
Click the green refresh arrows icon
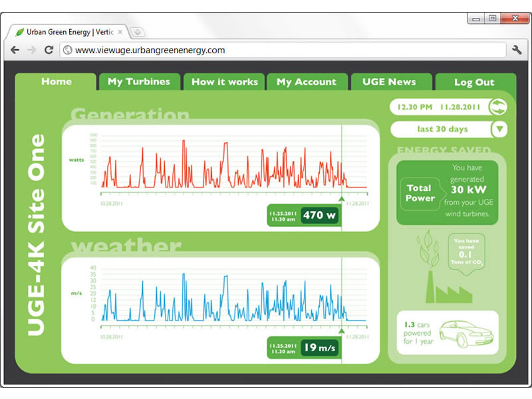497,106
